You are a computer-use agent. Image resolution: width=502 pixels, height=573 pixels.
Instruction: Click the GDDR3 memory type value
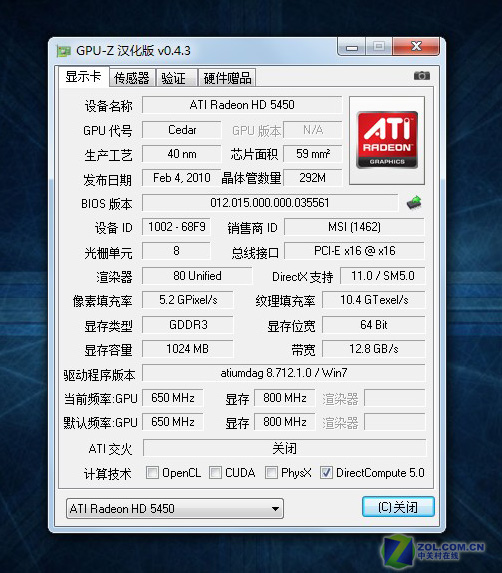coord(187,325)
